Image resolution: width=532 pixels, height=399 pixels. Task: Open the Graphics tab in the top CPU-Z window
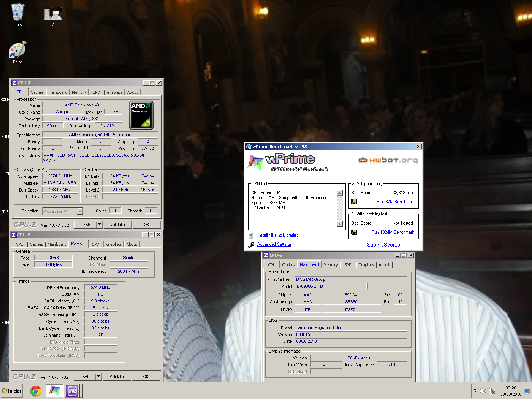pos(115,92)
